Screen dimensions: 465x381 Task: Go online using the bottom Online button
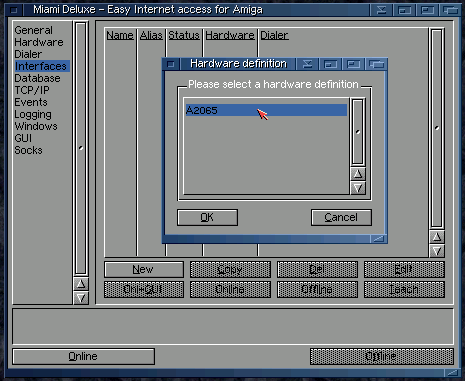pyautogui.click(x=83, y=356)
